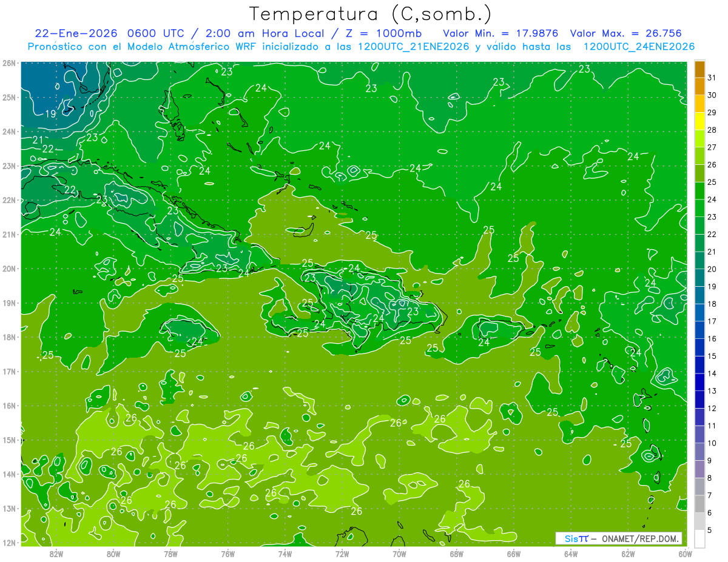This screenshot has width=728, height=562.
Task: Click the longitude axis label '60W'
Action: (686, 554)
